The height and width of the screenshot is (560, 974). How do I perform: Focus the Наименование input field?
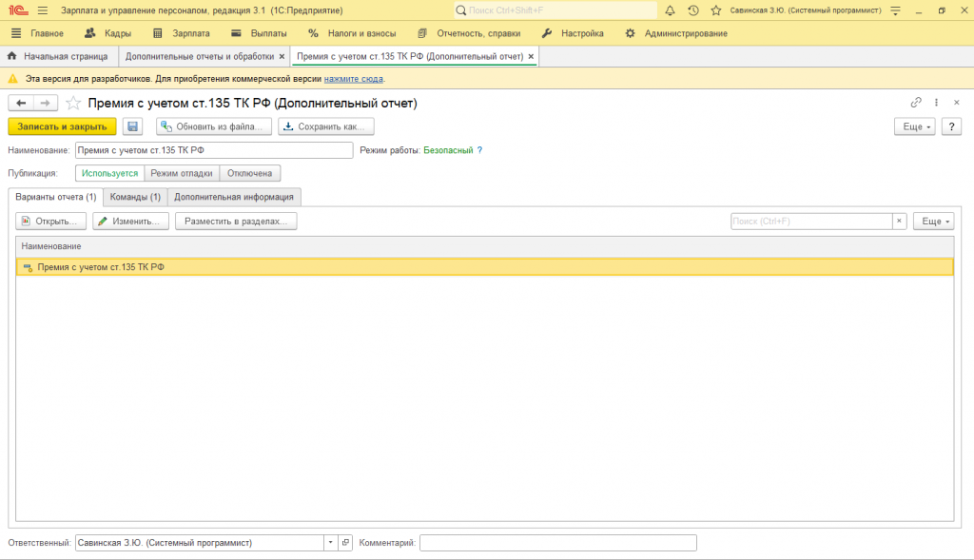[x=214, y=150]
